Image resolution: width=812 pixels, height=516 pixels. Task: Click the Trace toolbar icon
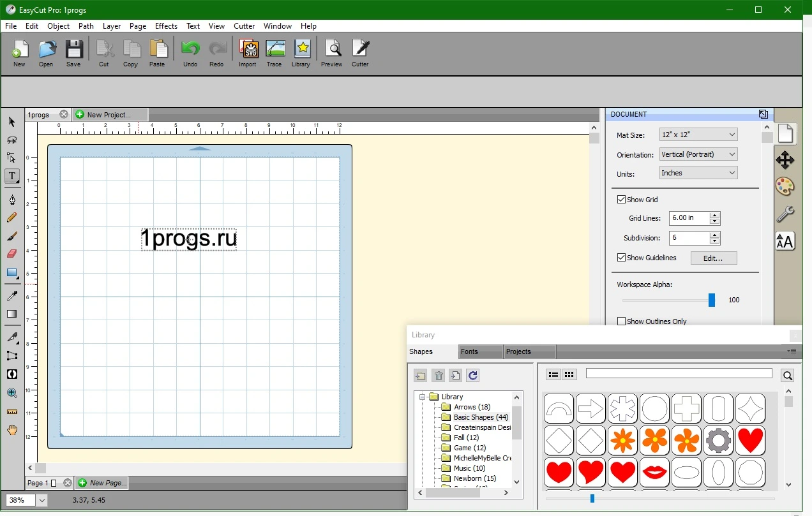[274, 53]
